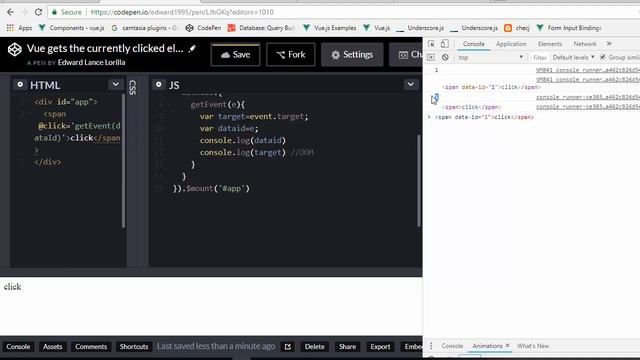Enable Group similar checkbox

[603, 57]
